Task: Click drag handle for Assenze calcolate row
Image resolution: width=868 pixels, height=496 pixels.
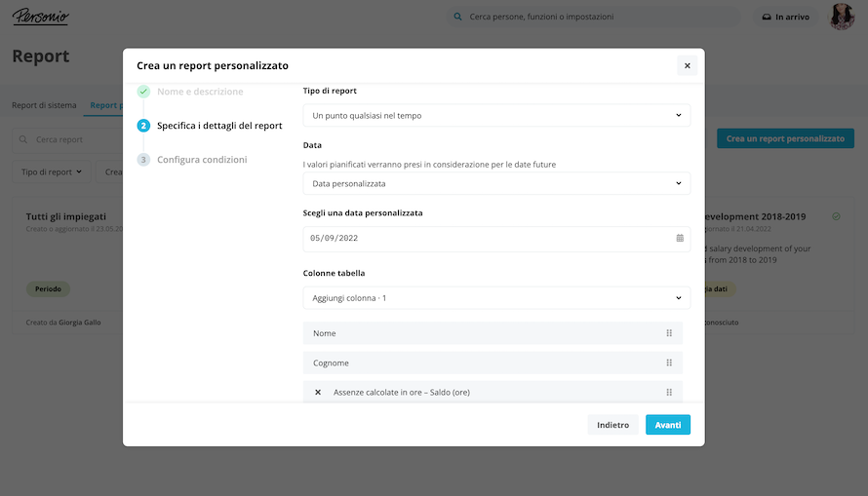Action: [669, 393]
